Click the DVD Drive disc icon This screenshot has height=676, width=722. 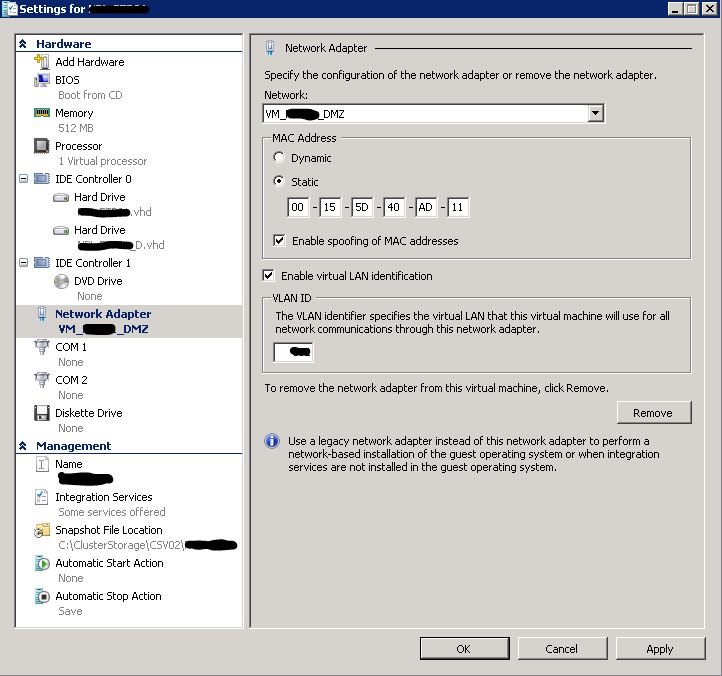61,282
